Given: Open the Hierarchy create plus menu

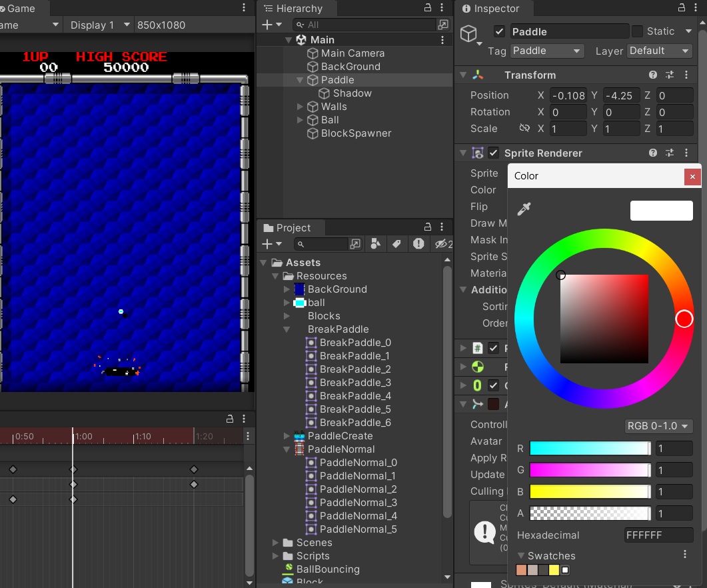Looking at the screenshot, I should click(271, 25).
